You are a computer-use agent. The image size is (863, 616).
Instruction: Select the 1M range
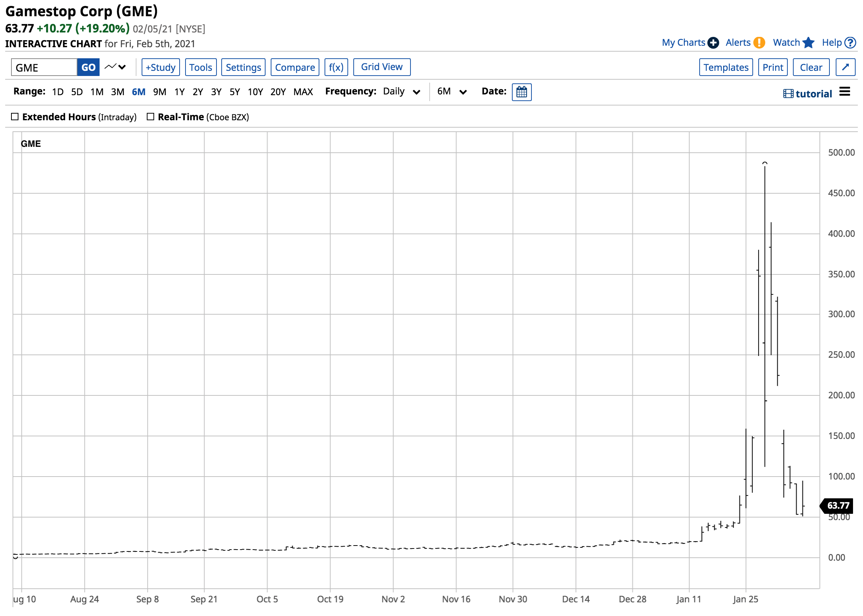(x=97, y=92)
